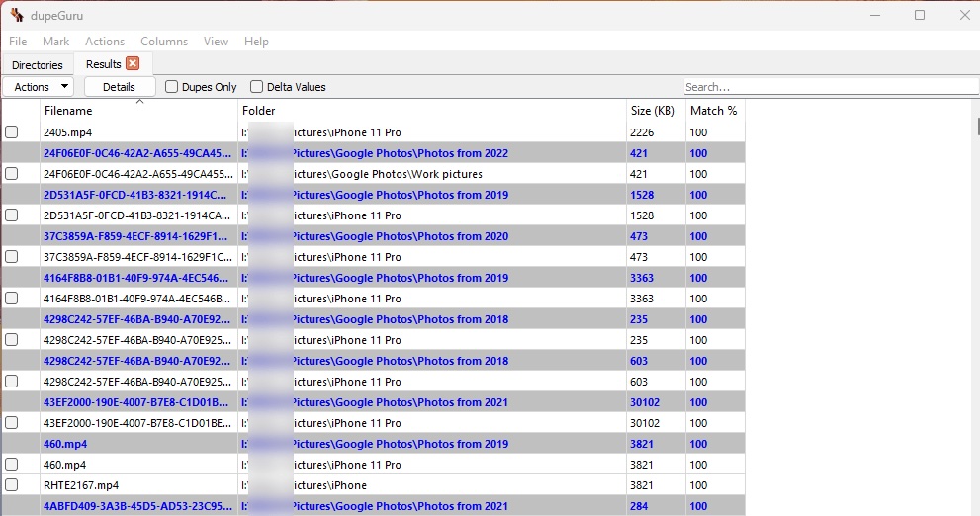
Task: Select the 2405.mp4 filename
Action: tap(67, 132)
